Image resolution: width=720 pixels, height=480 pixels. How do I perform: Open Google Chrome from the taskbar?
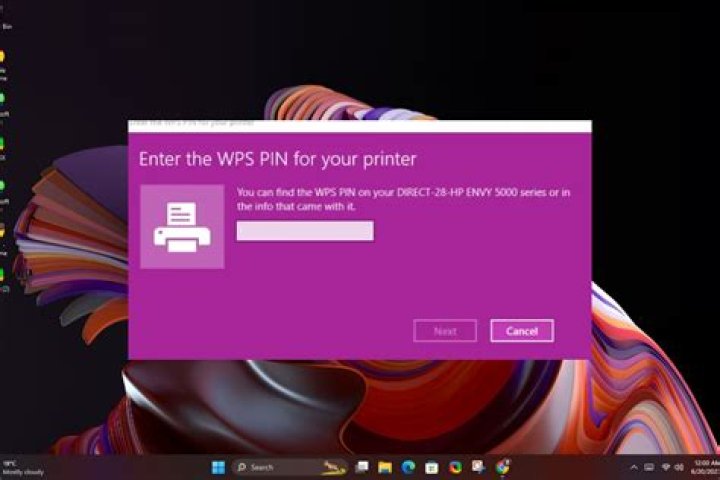tap(503, 468)
